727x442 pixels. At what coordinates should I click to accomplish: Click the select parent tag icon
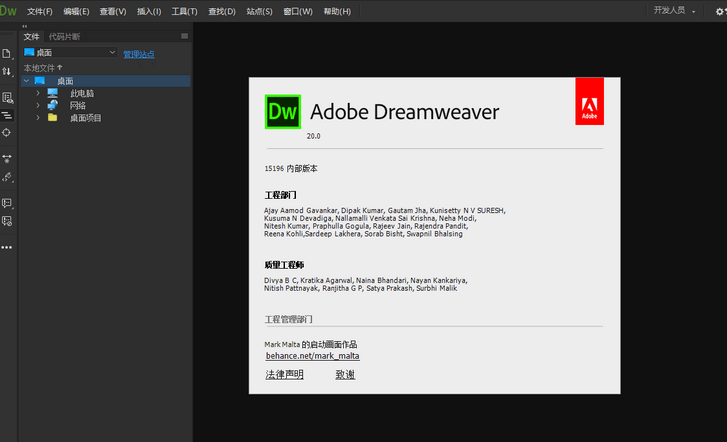pyautogui.click(x=6, y=177)
